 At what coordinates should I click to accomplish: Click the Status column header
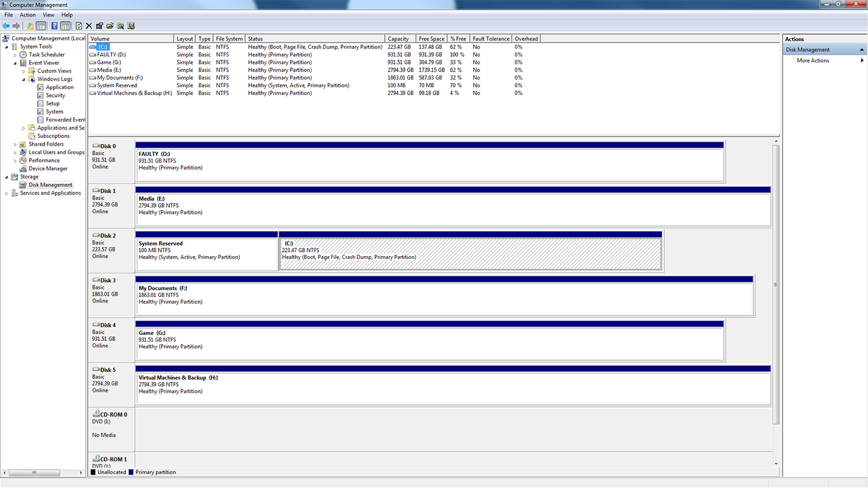(315, 39)
